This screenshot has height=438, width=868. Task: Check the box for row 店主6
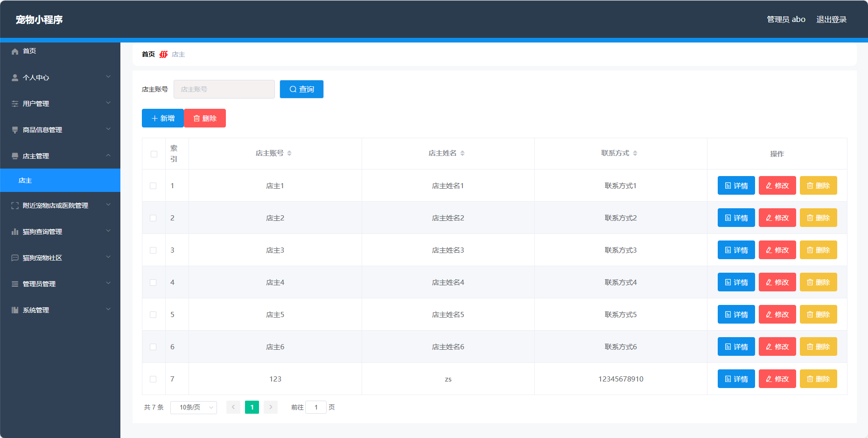153,347
